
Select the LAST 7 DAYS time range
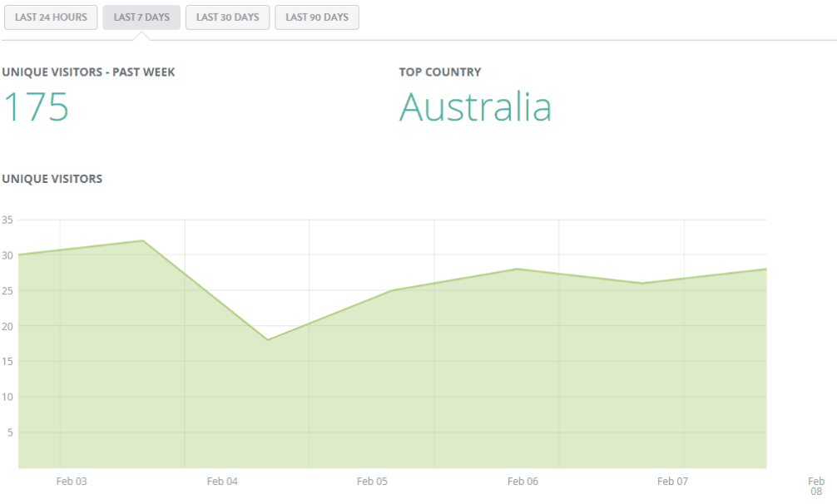tap(141, 17)
